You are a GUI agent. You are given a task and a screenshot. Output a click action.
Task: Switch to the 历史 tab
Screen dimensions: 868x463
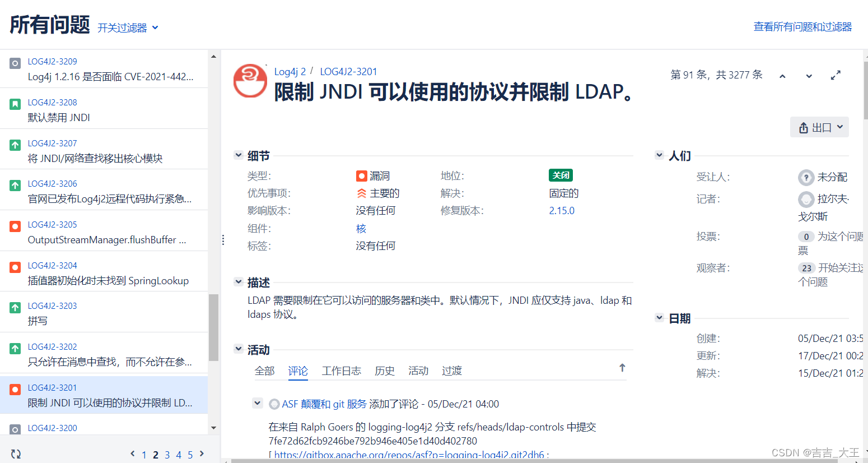point(385,371)
